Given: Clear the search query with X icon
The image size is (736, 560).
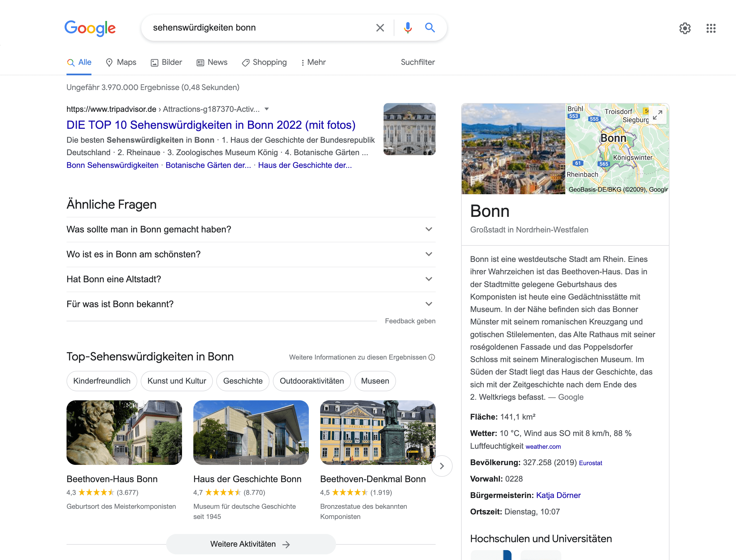Looking at the screenshot, I should point(380,28).
